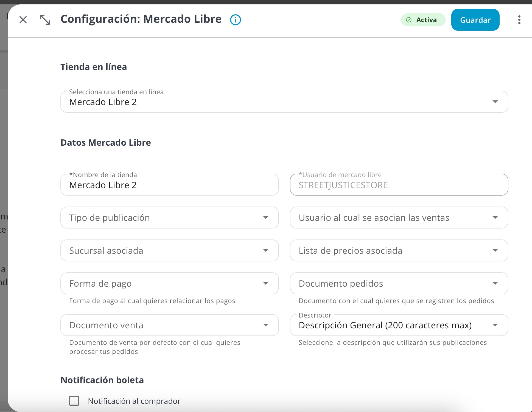
Task: Save changes with the Guardar button
Action: (475, 20)
